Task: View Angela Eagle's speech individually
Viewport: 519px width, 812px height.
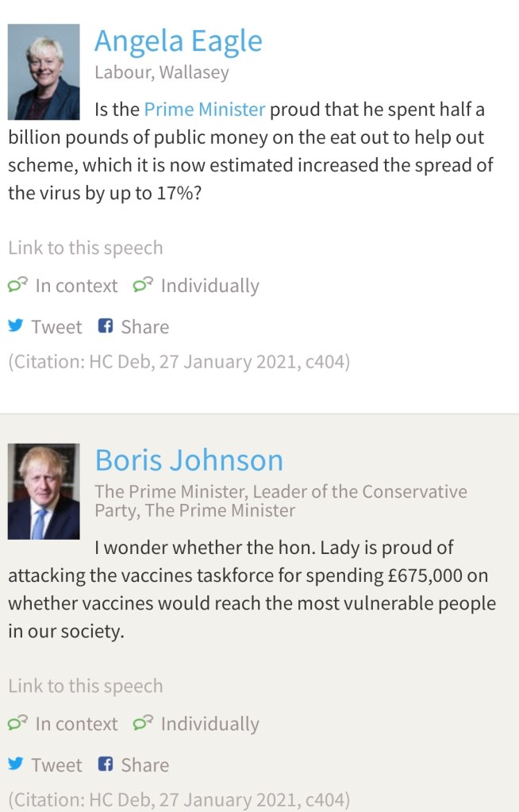Action: coord(210,286)
